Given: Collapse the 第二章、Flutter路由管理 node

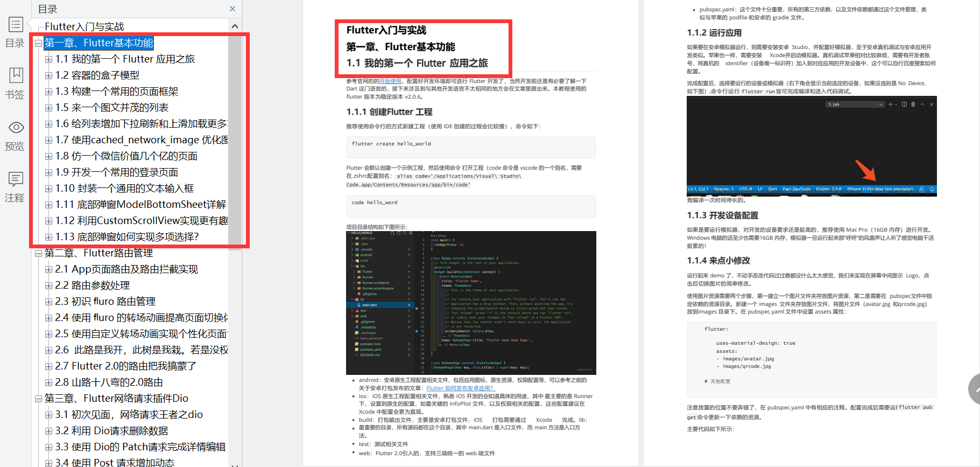Looking at the screenshot, I should [x=38, y=253].
